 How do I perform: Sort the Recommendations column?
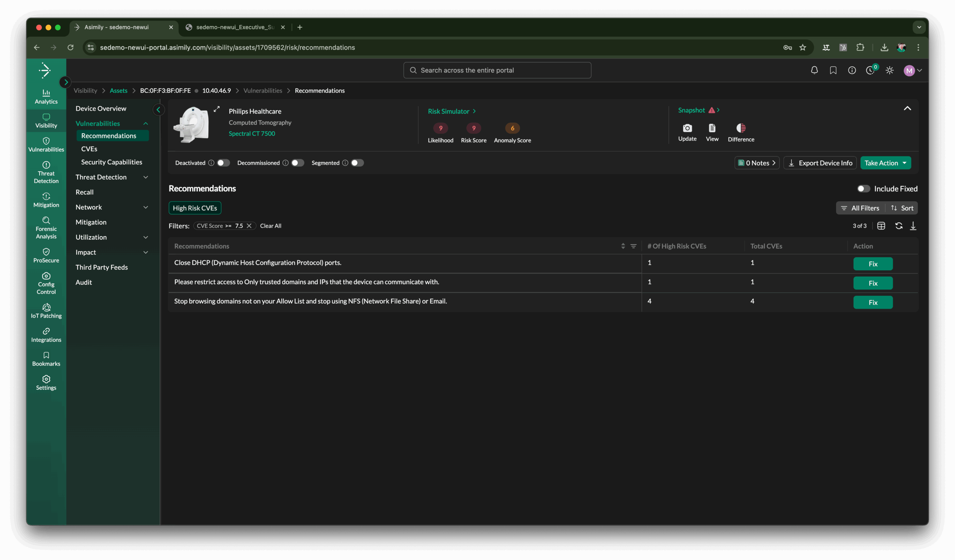(623, 246)
